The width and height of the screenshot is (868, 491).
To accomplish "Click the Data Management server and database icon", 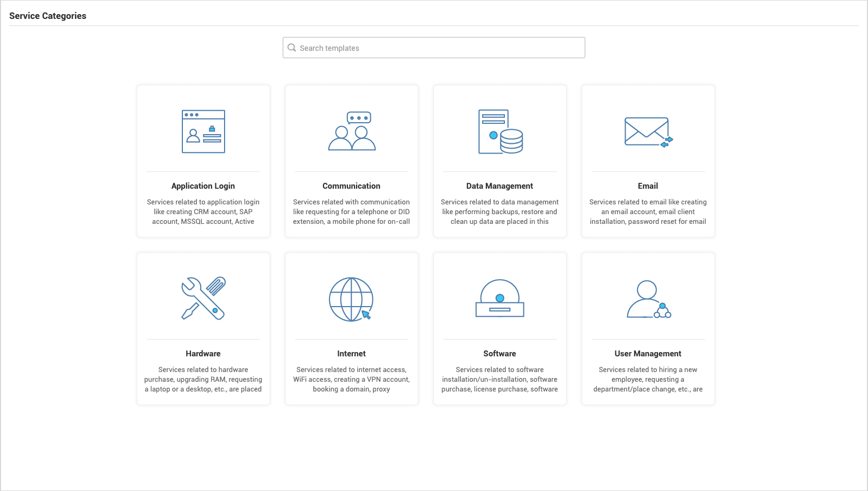I will pos(499,131).
